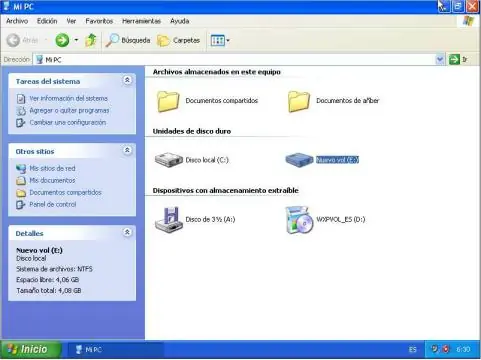Click the Documentos de afiber label

click(x=348, y=101)
